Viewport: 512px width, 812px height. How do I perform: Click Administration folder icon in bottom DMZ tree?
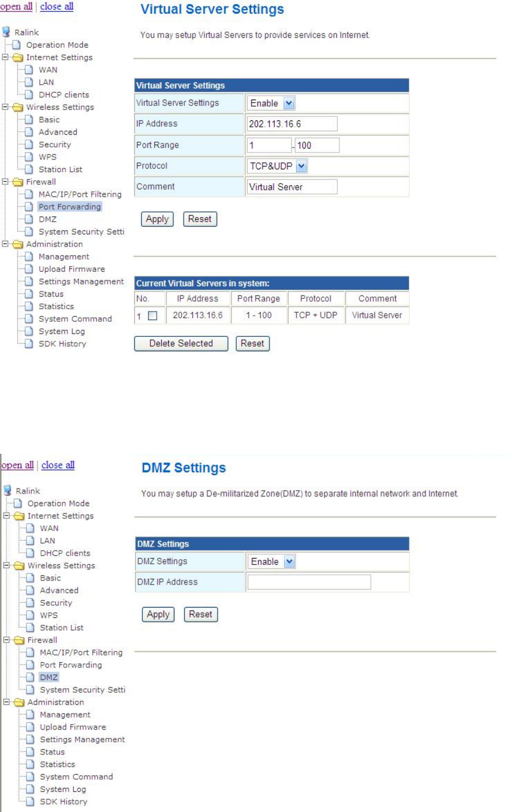(18, 702)
